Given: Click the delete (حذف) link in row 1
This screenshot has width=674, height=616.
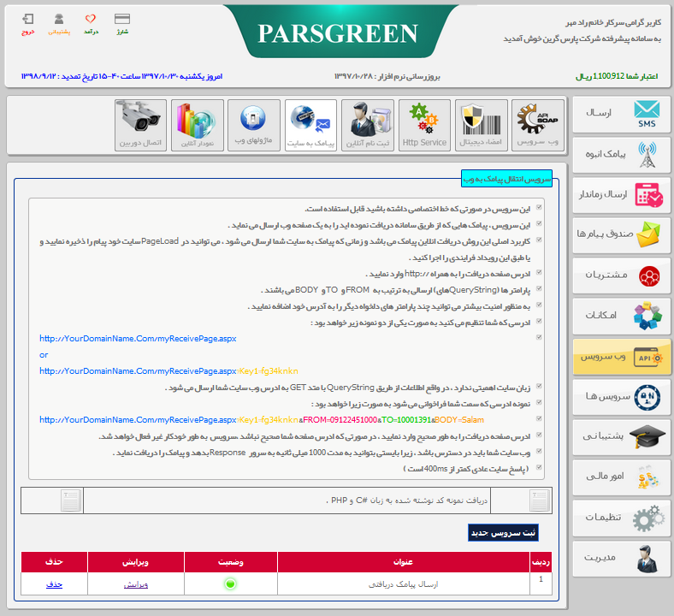Looking at the screenshot, I should [x=54, y=584].
